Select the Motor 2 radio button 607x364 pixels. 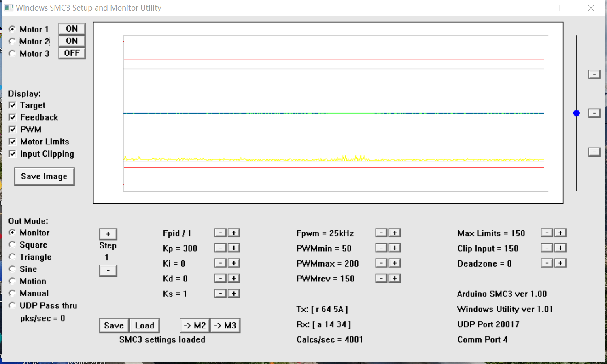(13, 41)
